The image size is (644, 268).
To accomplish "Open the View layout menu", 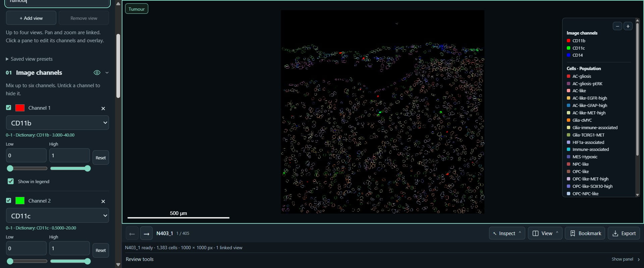I will (x=545, y=233).
